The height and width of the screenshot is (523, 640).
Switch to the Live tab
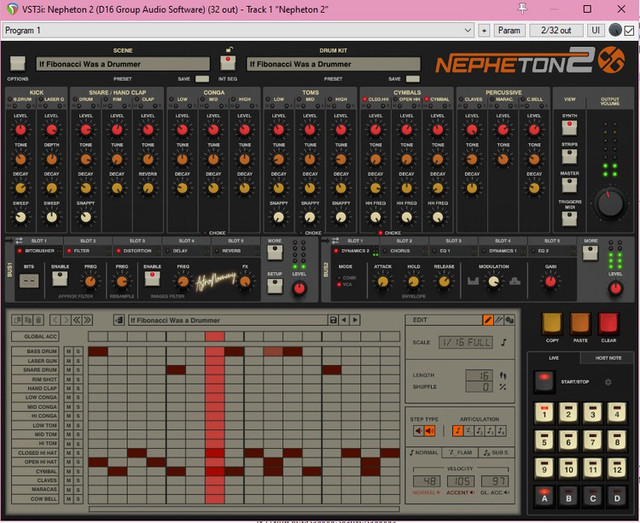(x=553, y=358)
